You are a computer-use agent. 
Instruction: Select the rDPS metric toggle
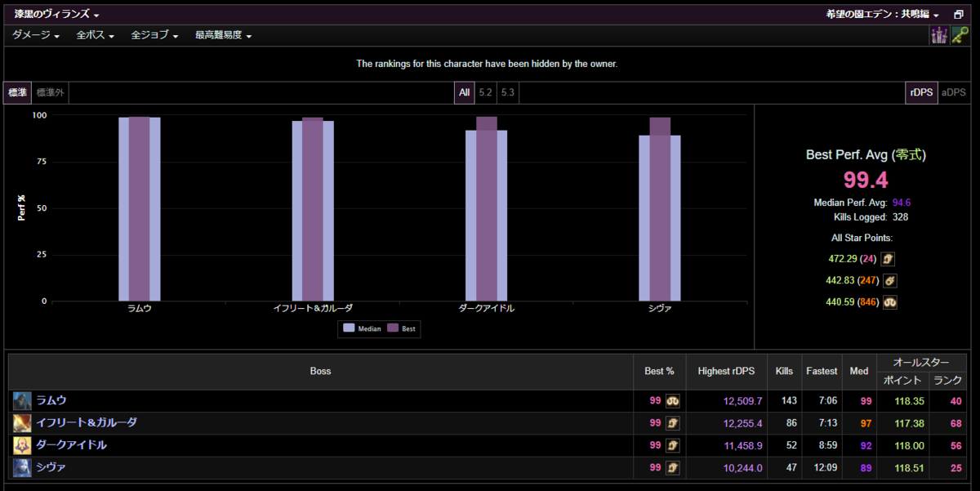(x=921, y=92)
